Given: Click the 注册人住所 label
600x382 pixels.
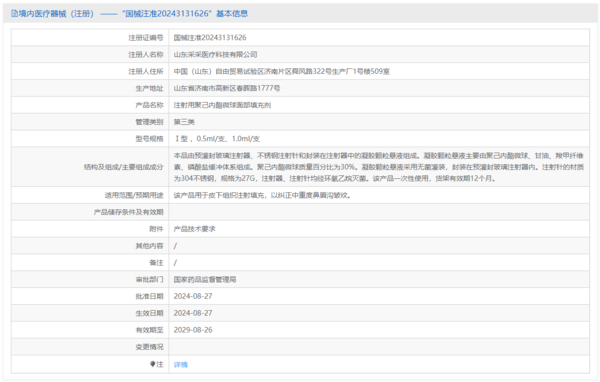Looking at the screenshot, I should click(146, 71).
